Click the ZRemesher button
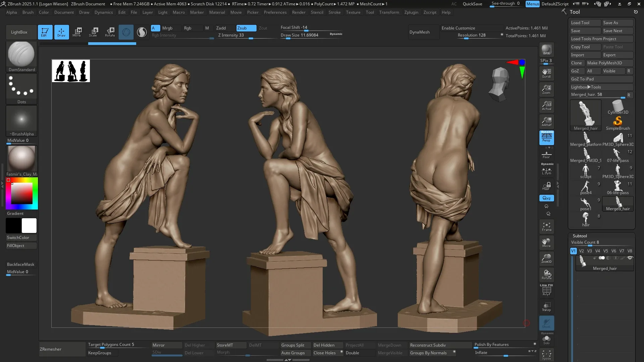Image resolution: width=644 pixels, height=362 pixels. click(62, 349)
